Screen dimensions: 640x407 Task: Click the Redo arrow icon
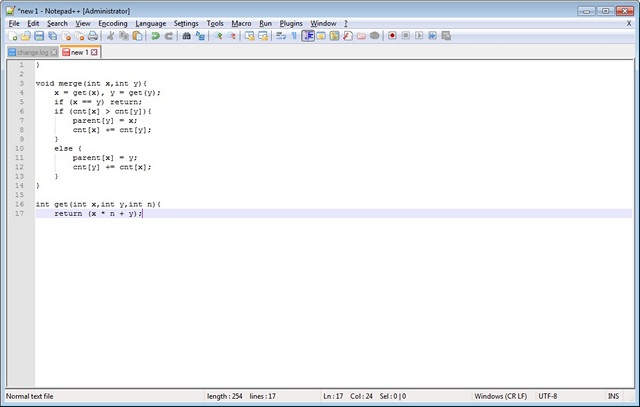[169, 36]
